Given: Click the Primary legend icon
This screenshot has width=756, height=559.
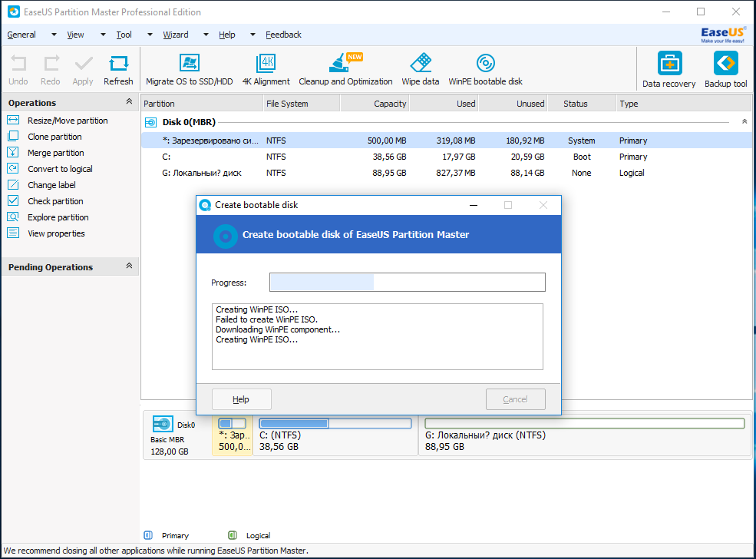Looking at the screenshot, I should (148, 535).
